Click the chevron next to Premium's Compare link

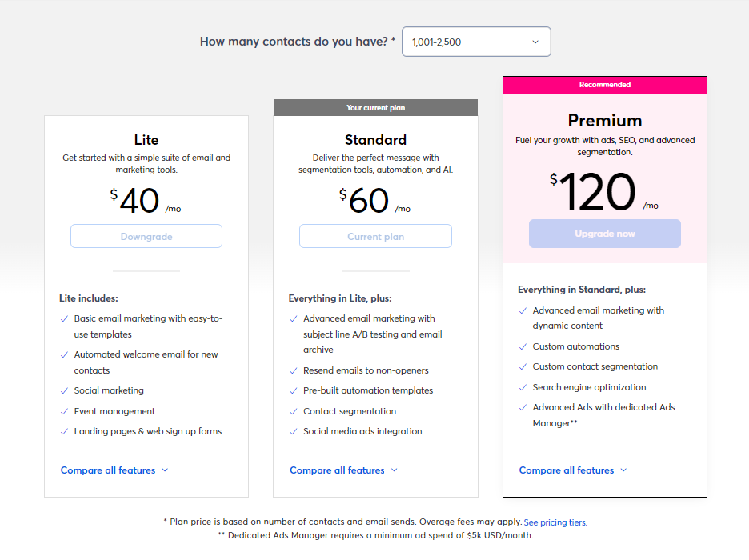(623, 470)
